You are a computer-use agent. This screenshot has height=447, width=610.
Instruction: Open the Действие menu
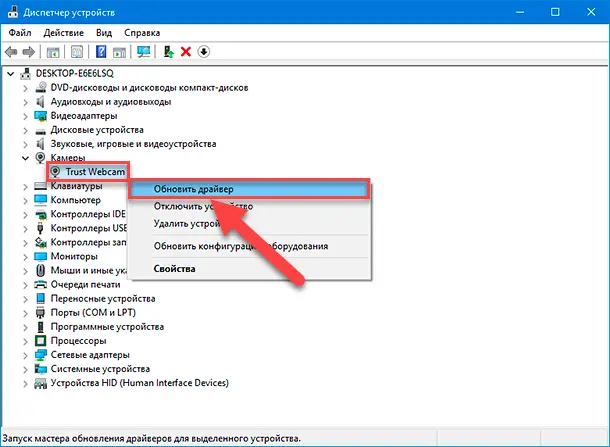click(x=62, y=32)
